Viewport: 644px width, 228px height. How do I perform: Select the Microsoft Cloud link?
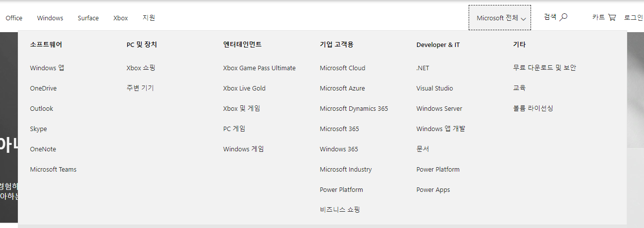(342, 68)
